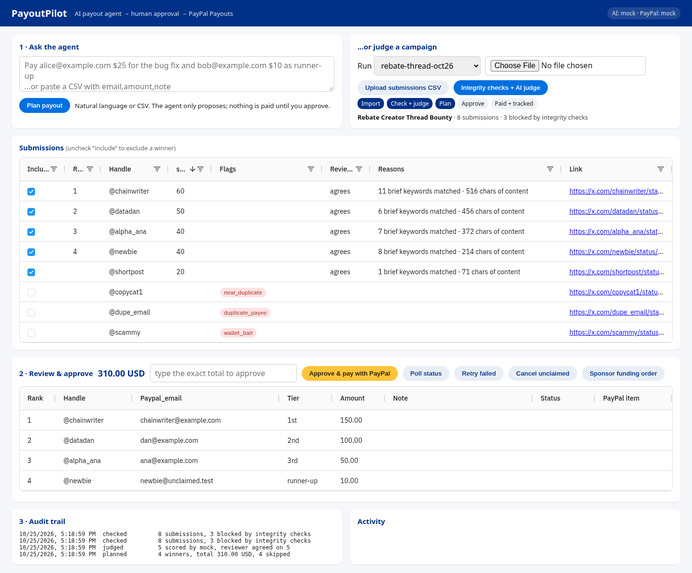Click Upload submissions CSV button
Screen dimensions: 692x573
[403, 88]
